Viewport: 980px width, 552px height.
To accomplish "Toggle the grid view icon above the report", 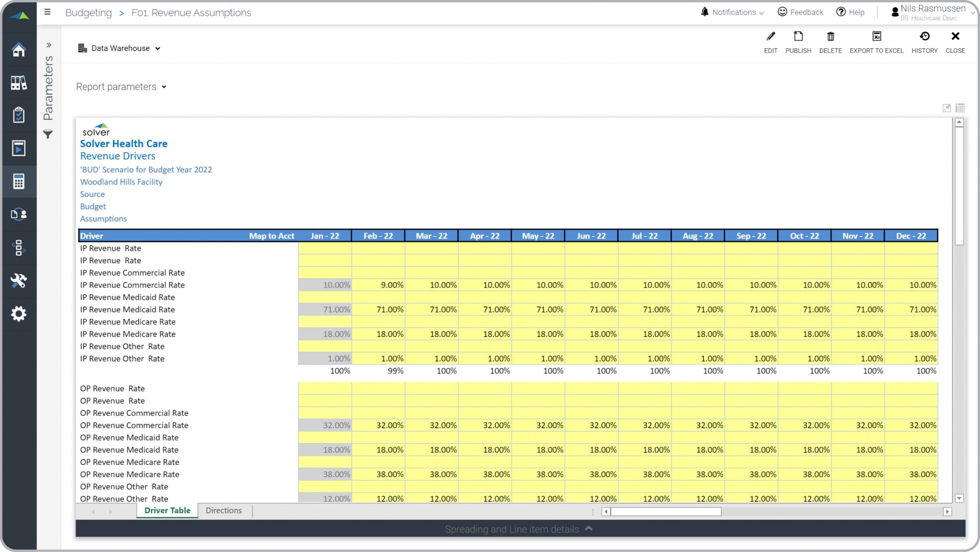I will [960, 108].
